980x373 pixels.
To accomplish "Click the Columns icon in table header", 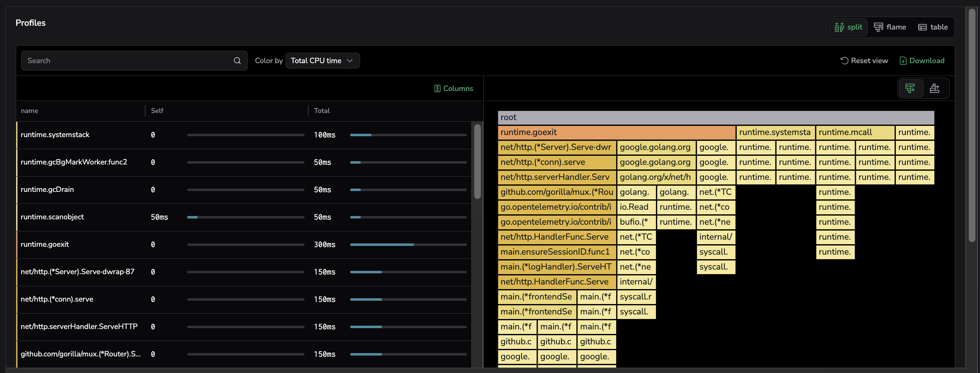I will (x=437, y=88).
